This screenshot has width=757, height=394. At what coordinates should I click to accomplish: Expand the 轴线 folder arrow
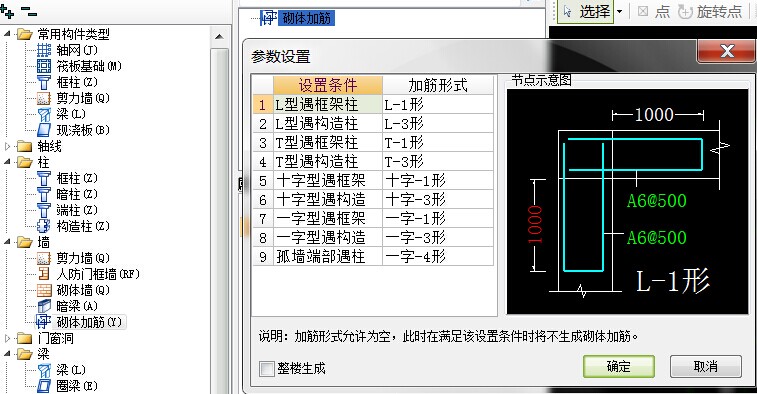(x=7, y=146)
